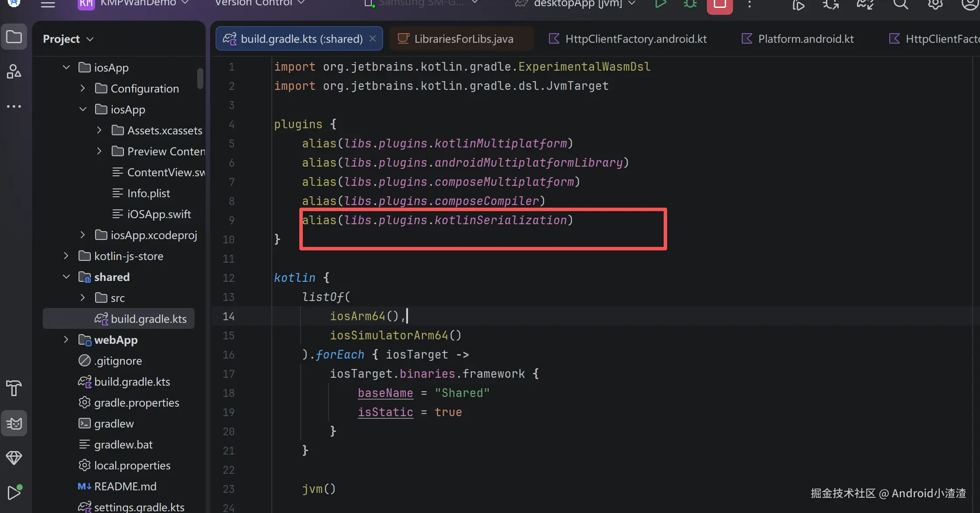Open the Run tool window icon
The width and height of the screenshot is (980, 513).
coord(14,492)
